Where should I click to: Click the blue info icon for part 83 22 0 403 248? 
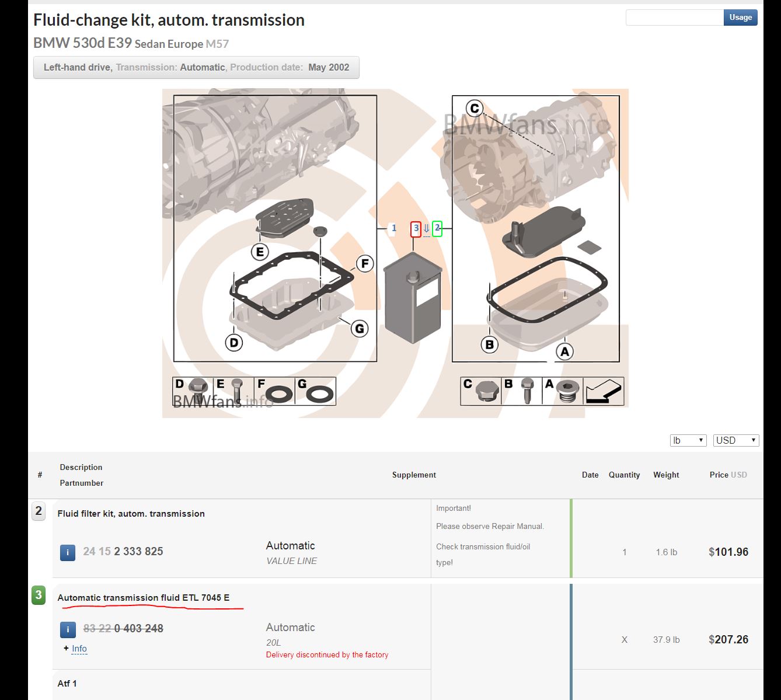click(x=68, y=629)
